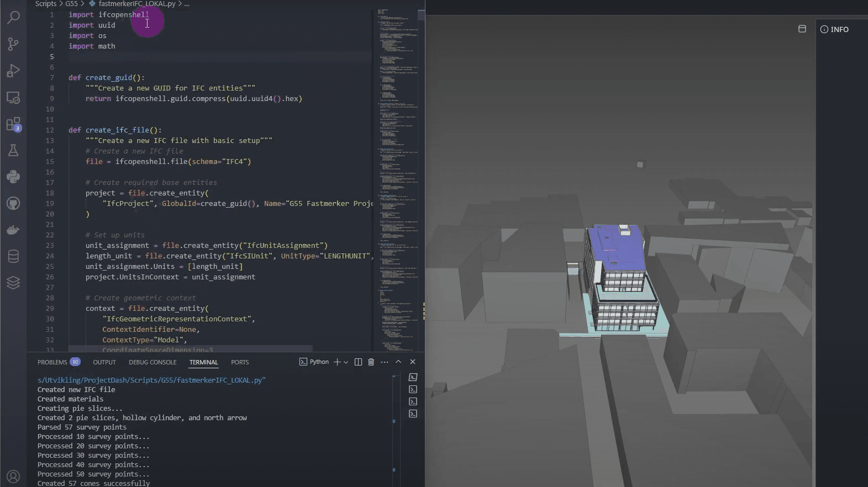Open the Source Control view
The image size is (868, 487).
[x=13, y=44]
